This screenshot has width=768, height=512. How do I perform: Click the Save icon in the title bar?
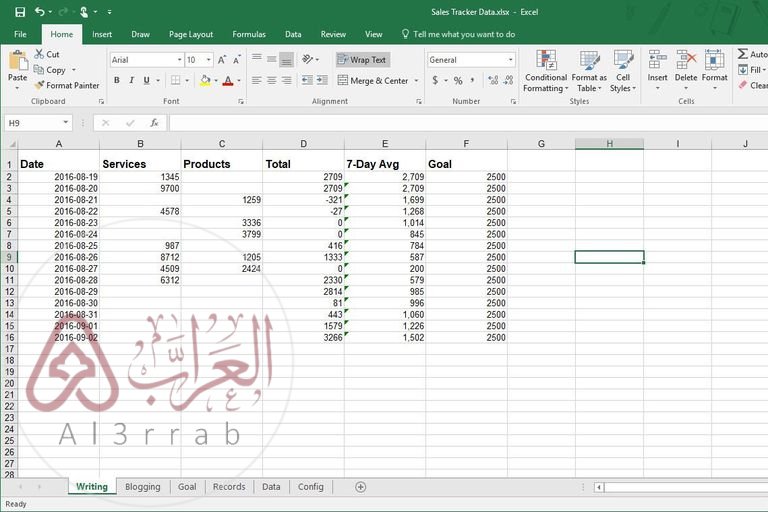tap(20, 12)
